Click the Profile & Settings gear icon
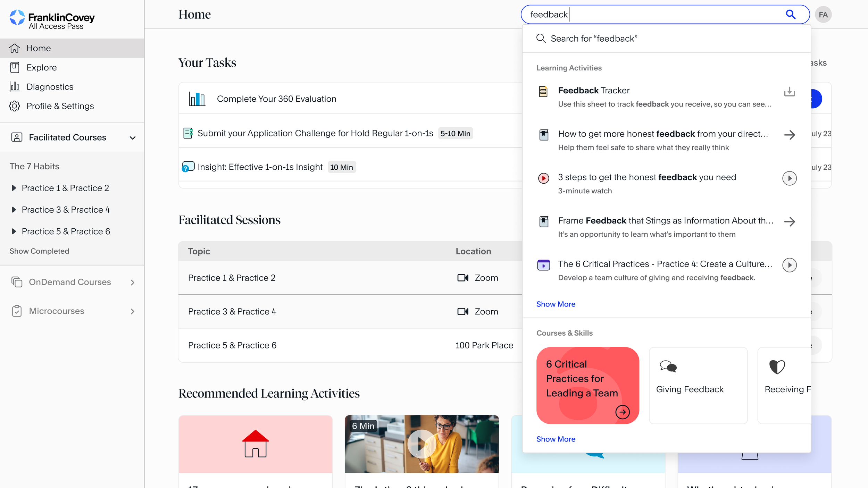The image size is (868, 488). pyautogui.click(x=15, y=106)
